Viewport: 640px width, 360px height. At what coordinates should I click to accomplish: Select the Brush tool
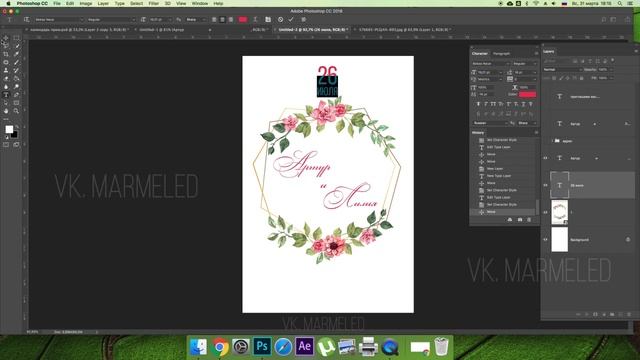pyautogui.click(x=16, y=62)
